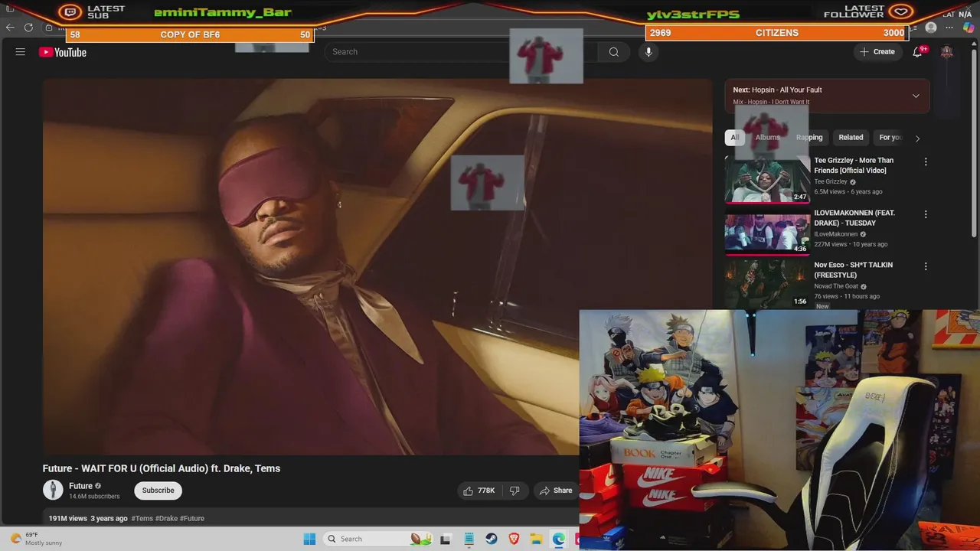Image resolution: width=980 pixels, height=551 pixels.
Task: Select the Rapping filter chip
Action: pos(809,138)
